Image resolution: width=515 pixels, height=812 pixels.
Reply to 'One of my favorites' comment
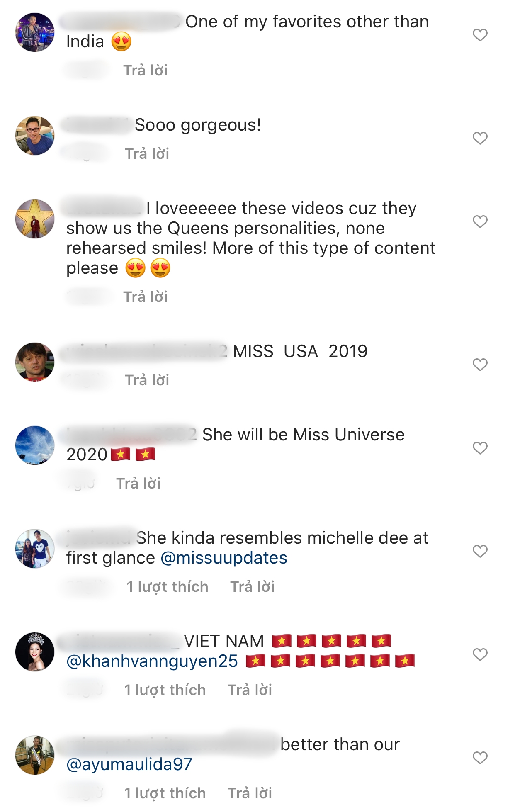click(x=146, y=71)
